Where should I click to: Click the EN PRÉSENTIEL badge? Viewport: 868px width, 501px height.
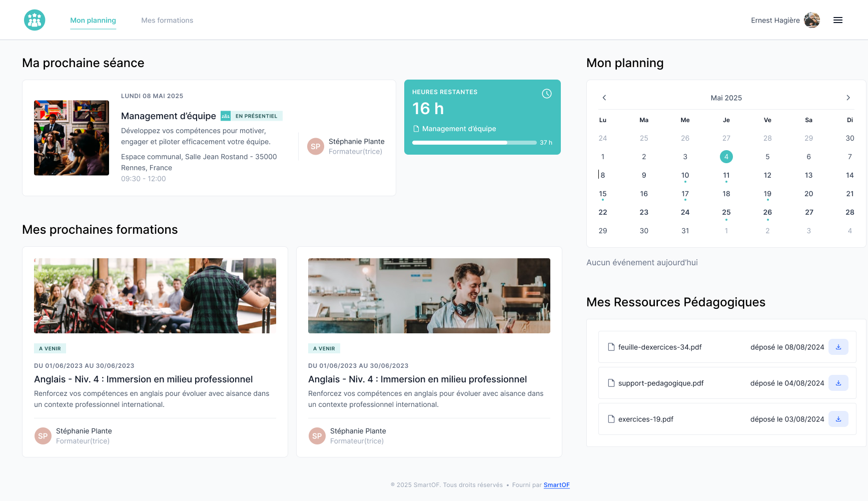[x=252, y=116]
